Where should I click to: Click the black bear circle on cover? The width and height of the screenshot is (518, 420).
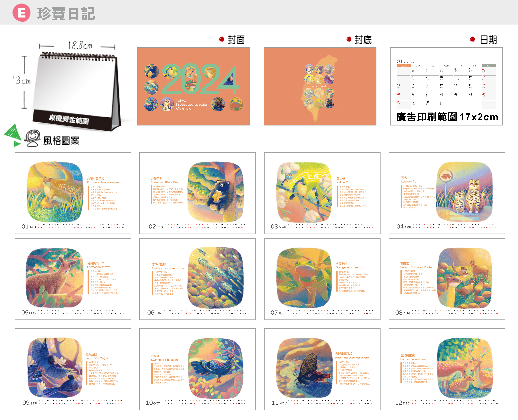[x=152, y=71]
